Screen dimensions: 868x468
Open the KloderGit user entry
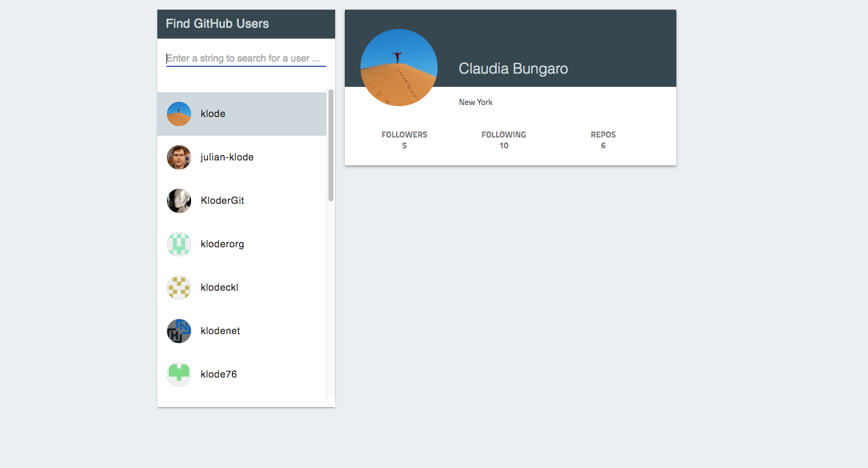point(222,201)
